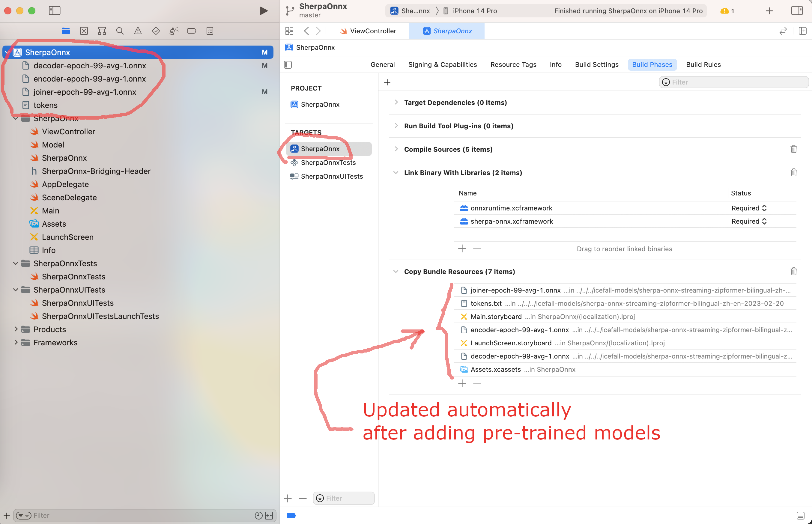Screen dimensions: 812x524
Task: Open the Breakpoint navigator icon
Action: (x=192, y=31)
